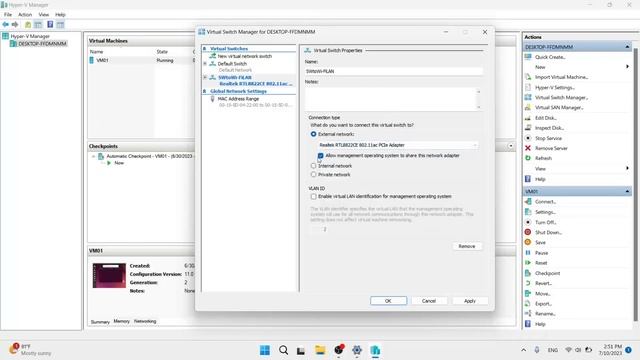Select Internal network radio button
The height and width of the screenshot is (360, 640).
(313, 166)
